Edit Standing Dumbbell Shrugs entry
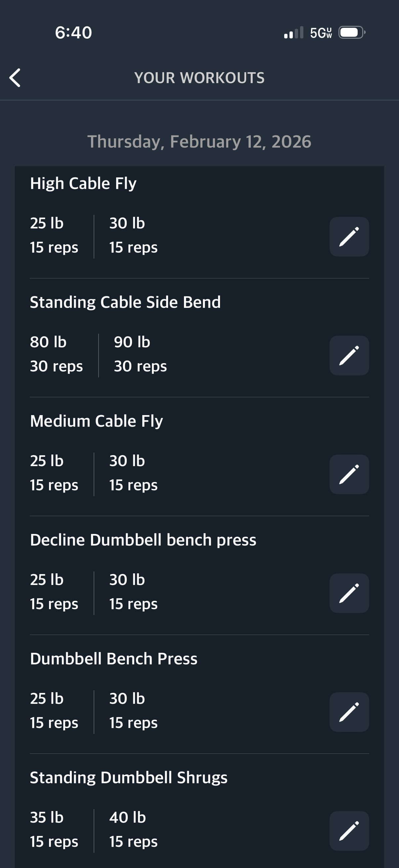The height and width of the screenshot is (868, 399). tap(349, 831)
